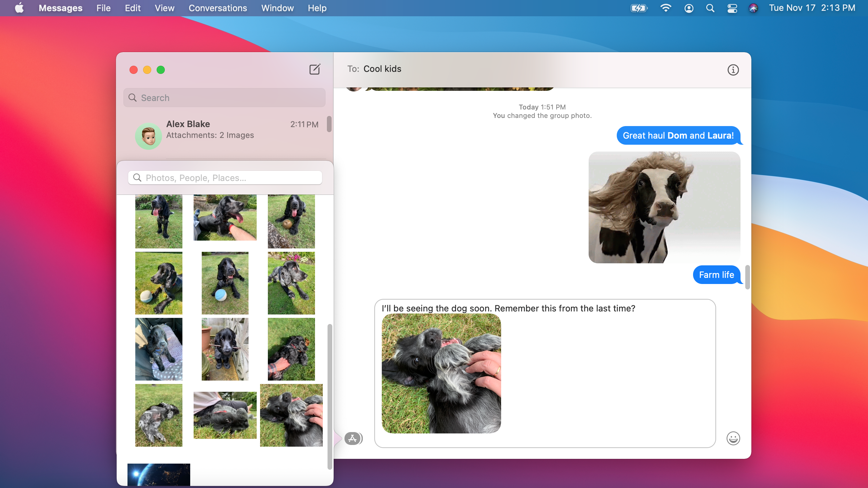
Task: Open the Help menu
Action: pos(317,8)
